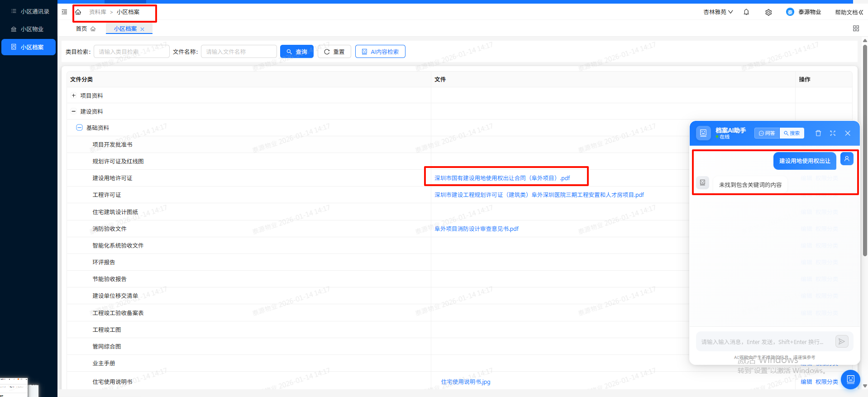Click the send message arrow icon

(841, 341)
